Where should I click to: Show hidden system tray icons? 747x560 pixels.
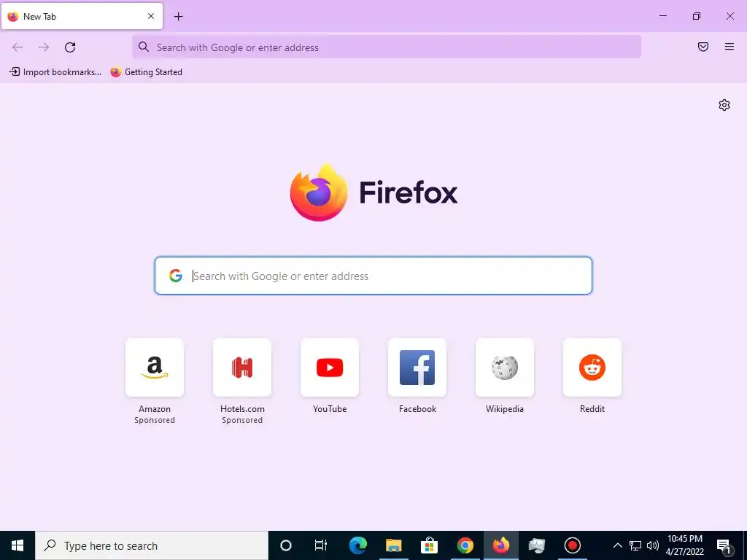pos(617,545)
